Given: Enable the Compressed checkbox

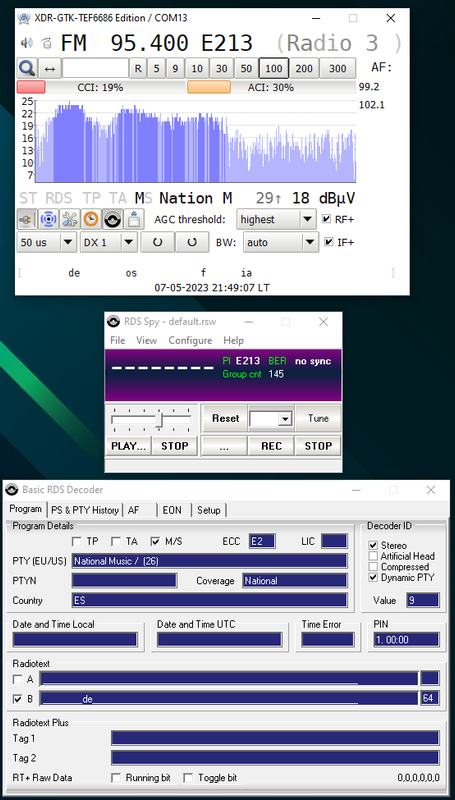Looking at the screenshot, I should click(x=373, y=567).
